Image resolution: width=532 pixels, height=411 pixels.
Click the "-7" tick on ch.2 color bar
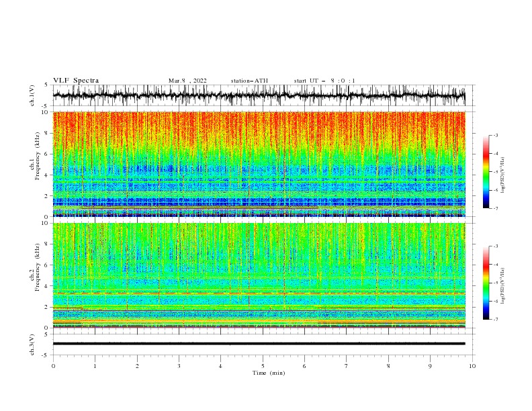pyautogui.click(x=495, y=320)
